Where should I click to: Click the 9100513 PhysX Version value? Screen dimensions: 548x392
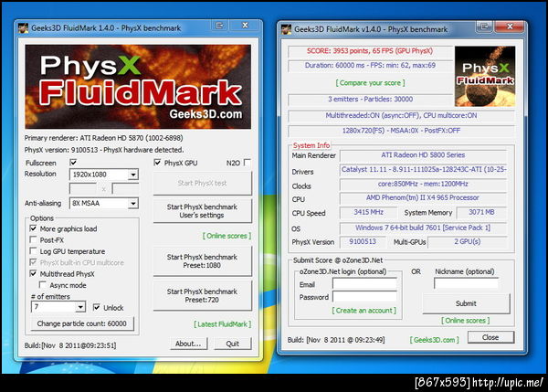pyautogui.click(x=363, y=241)
